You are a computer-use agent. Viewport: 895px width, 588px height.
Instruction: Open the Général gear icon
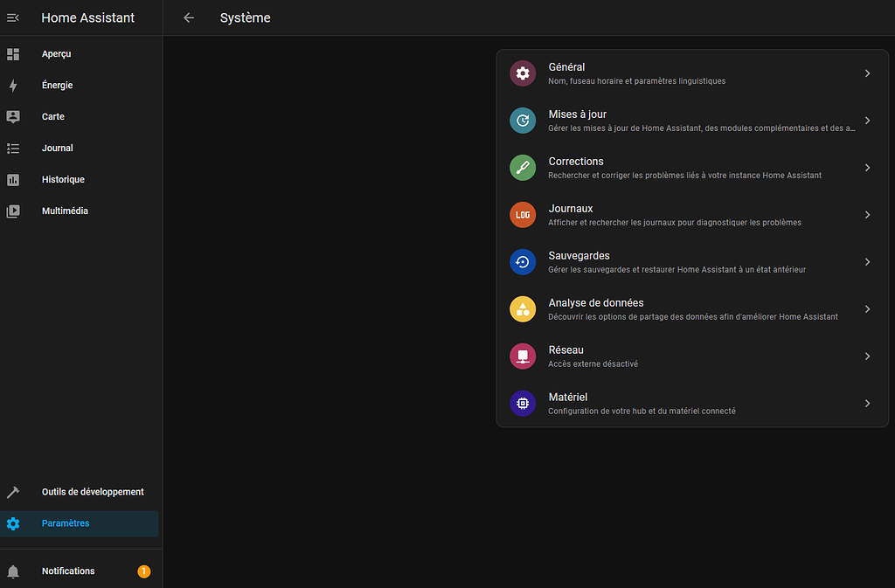click(x=522, y=73)
